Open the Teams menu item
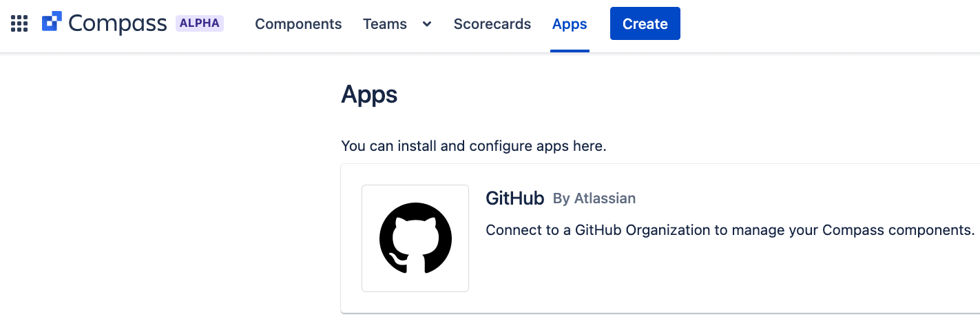 pyautogui.click(x=385, y=23)
